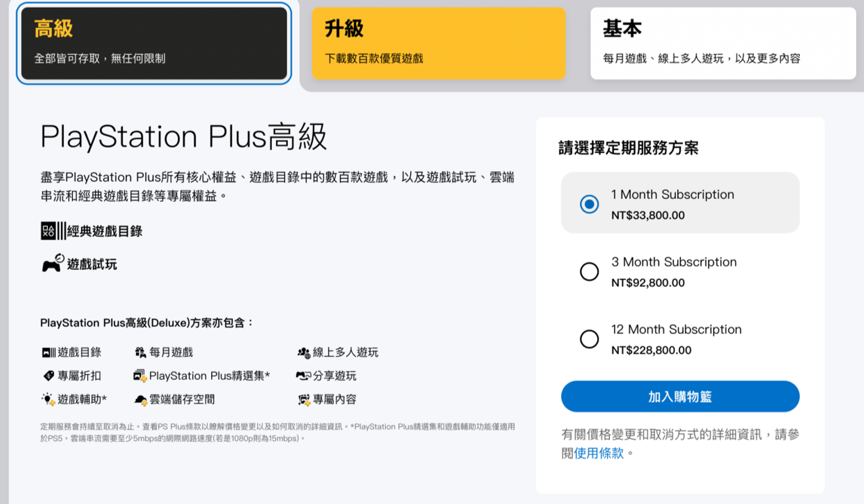Click the 遊戲輔助 lightbulb icon
This screenshot has width=864, height=504.
(x=48, y=399)
